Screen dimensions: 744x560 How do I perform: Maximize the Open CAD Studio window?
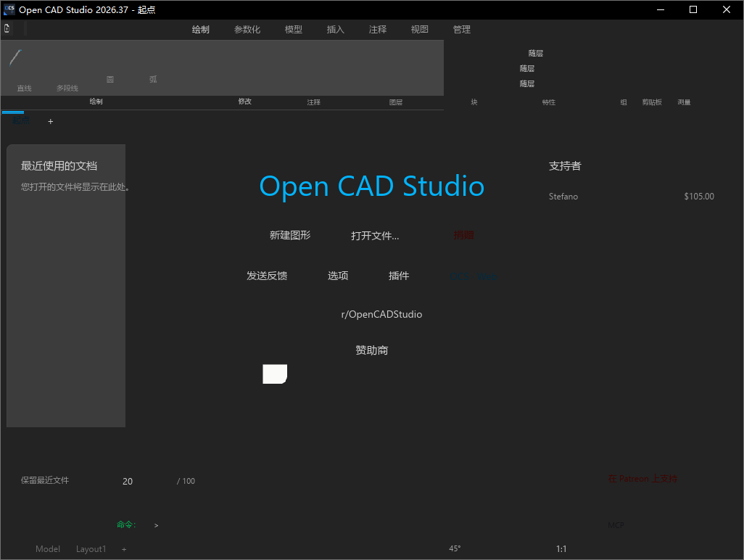tap(693, 9)
